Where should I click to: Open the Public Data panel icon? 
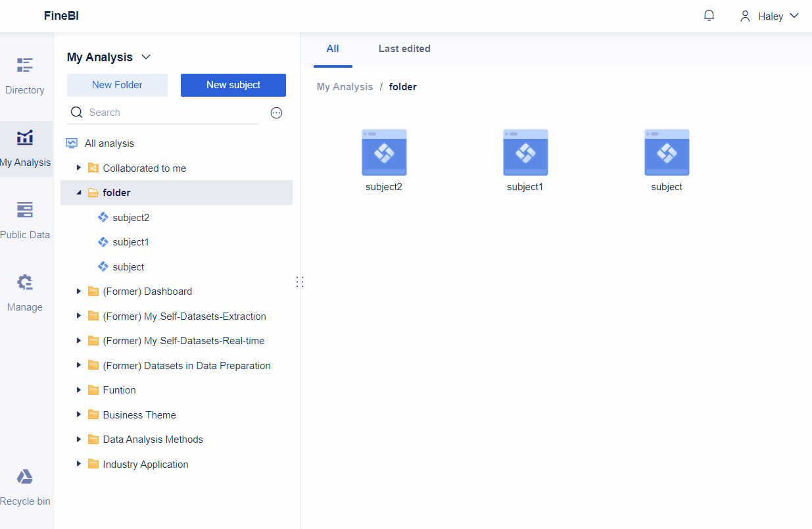point(24,209)
